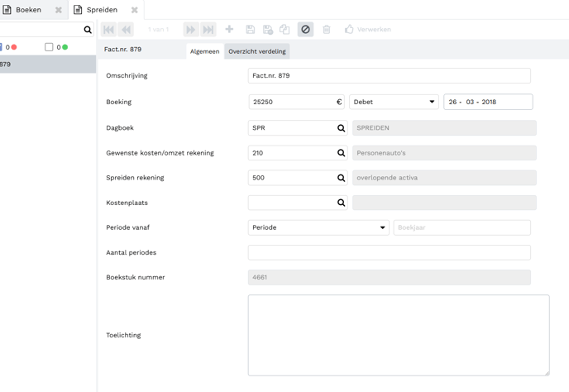Open the Algemeen tab
The height and width of the screenshot is (392, 569).
(x=204, y=51)
